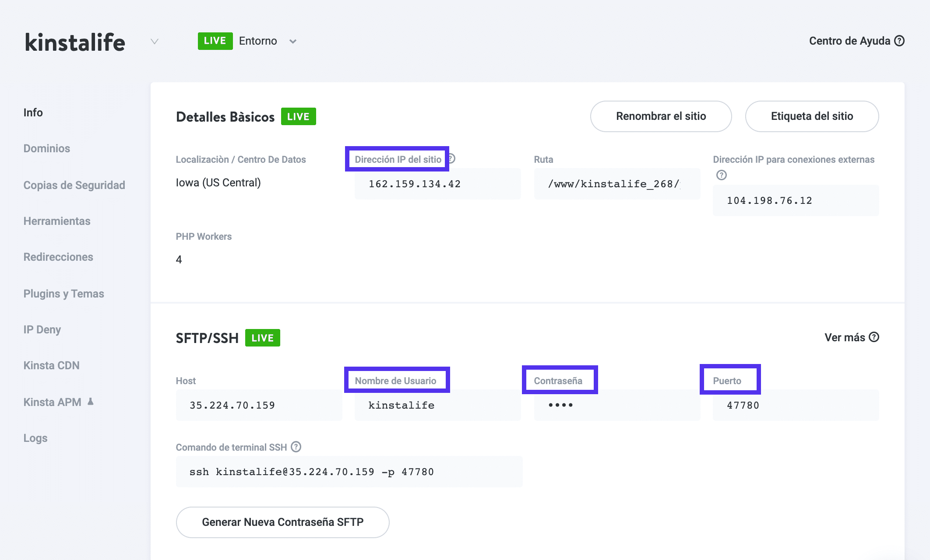Click the green LIVE environment badge in header
Image resolution: width=930 pixels, height=560 pixels.
(x=215, y=41)
